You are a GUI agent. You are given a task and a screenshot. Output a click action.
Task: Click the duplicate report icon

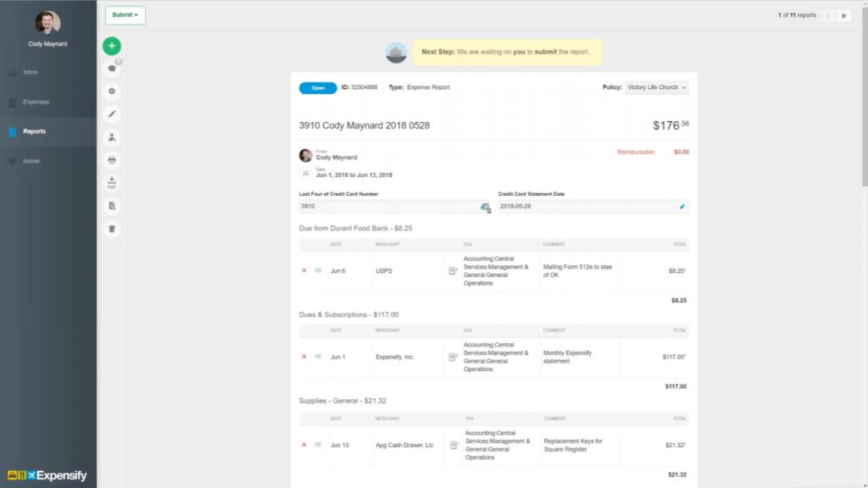coord(111,205)
